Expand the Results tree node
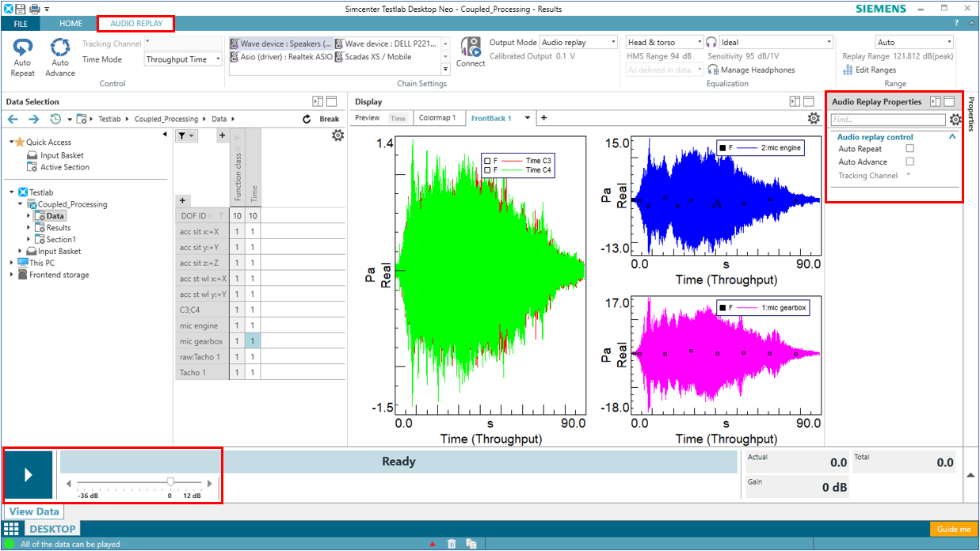Image resolution: width=980 pixels, height=551 pixels. coord(29,228)
